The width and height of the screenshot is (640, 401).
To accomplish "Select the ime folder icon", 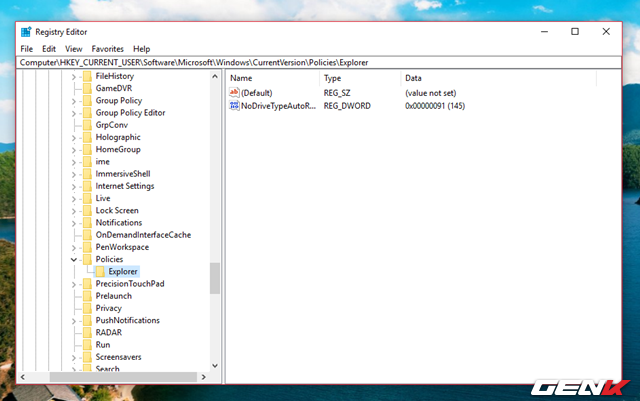I will coord(87,162).
